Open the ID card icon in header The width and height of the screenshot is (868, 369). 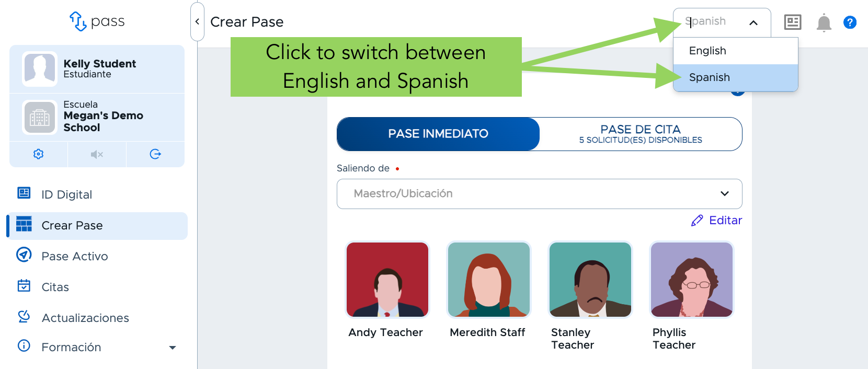pyautogui.click(x=793, y=22)
